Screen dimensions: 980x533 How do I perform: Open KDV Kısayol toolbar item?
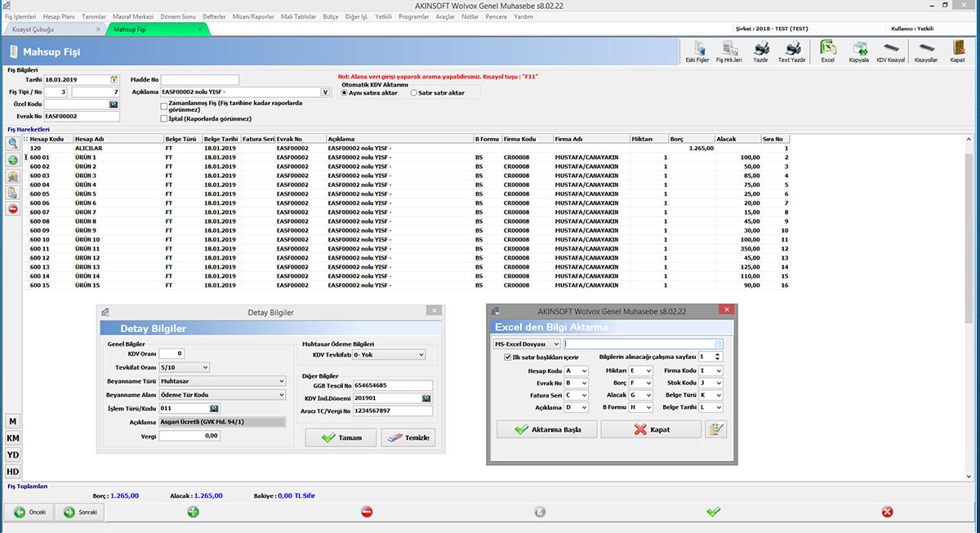click(x=891, y=51)
